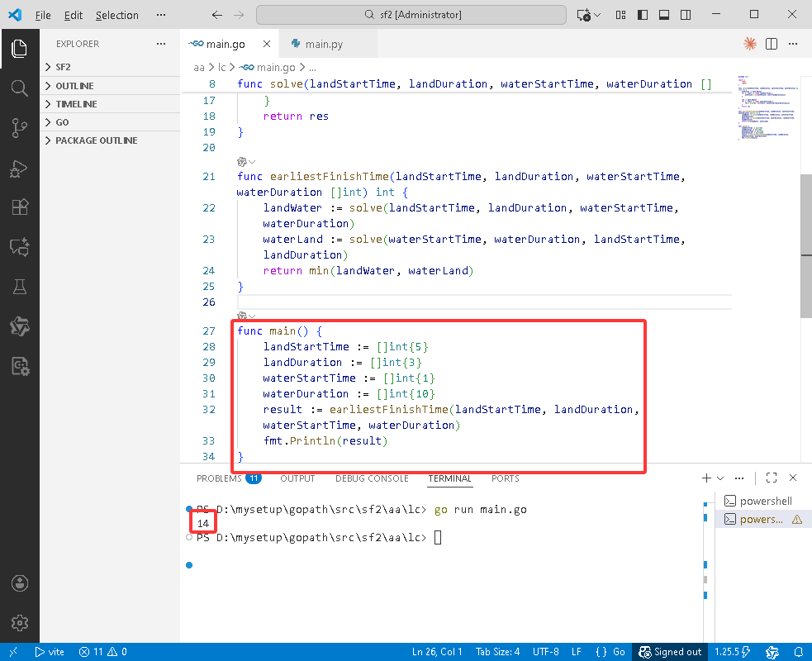Viewport: 812px width, 661px height.
Task: Maximize the terminal panel
Action: tap(771, 478)
